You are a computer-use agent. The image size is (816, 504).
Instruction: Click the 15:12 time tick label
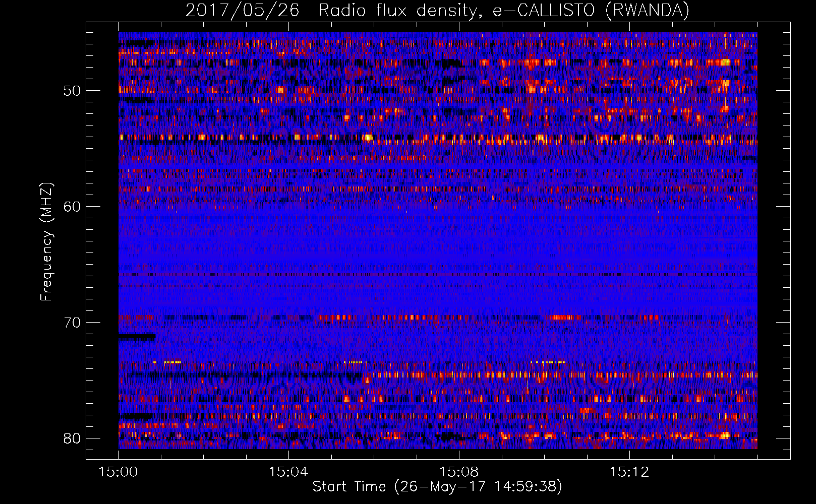(629, 472)
